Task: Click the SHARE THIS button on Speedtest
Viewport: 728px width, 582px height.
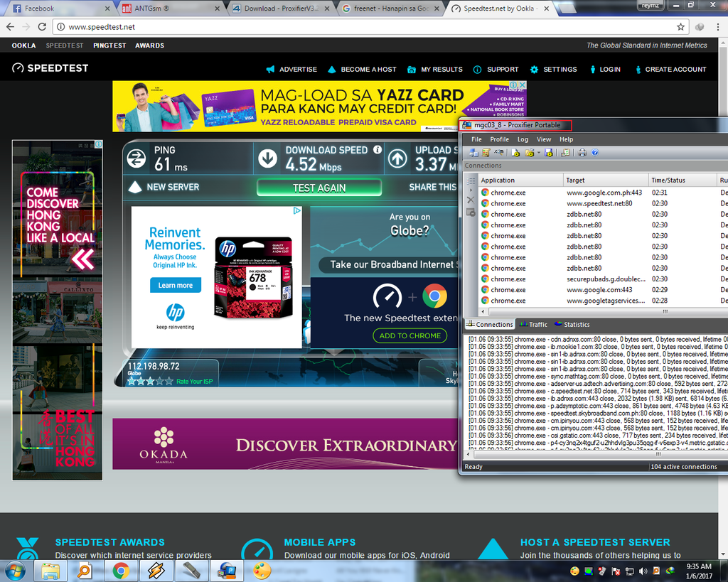Action: click(x=432, y=187)
